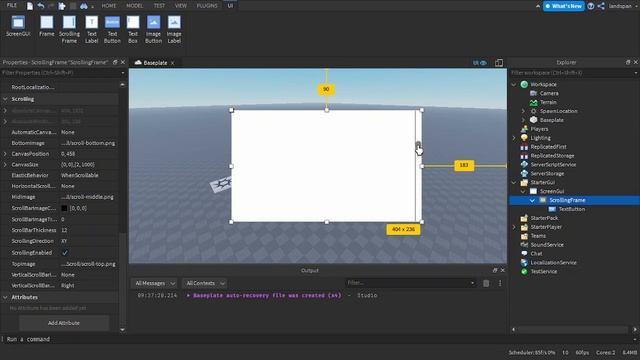The width and height of the screenshot is (640, 360).
Task: Open the HOME ribbon tab
Action: click(109, 6)
